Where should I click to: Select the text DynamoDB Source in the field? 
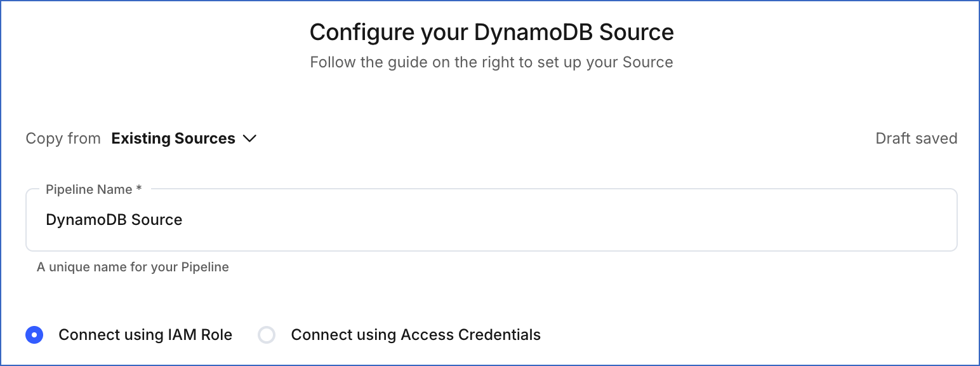114,219
